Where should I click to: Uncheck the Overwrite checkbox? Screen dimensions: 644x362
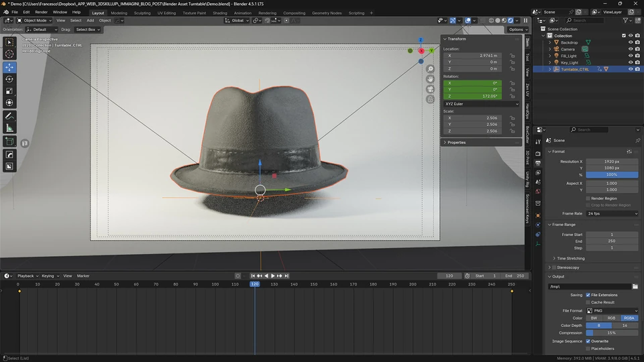(588, 341)
